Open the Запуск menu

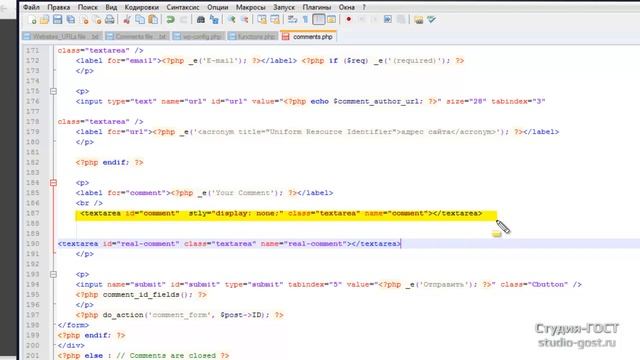pyautogui.click(x=284, y=7)
